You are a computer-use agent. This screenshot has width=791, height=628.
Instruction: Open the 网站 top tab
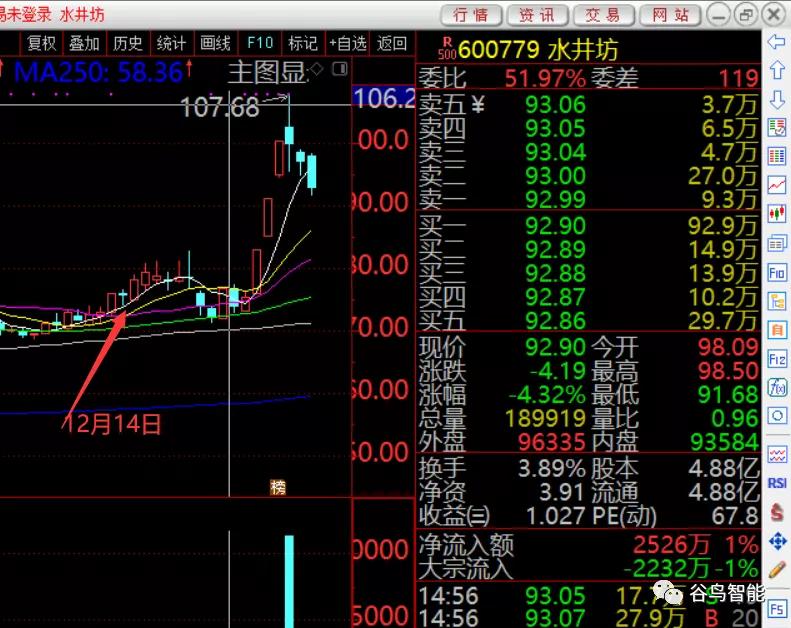669,15
